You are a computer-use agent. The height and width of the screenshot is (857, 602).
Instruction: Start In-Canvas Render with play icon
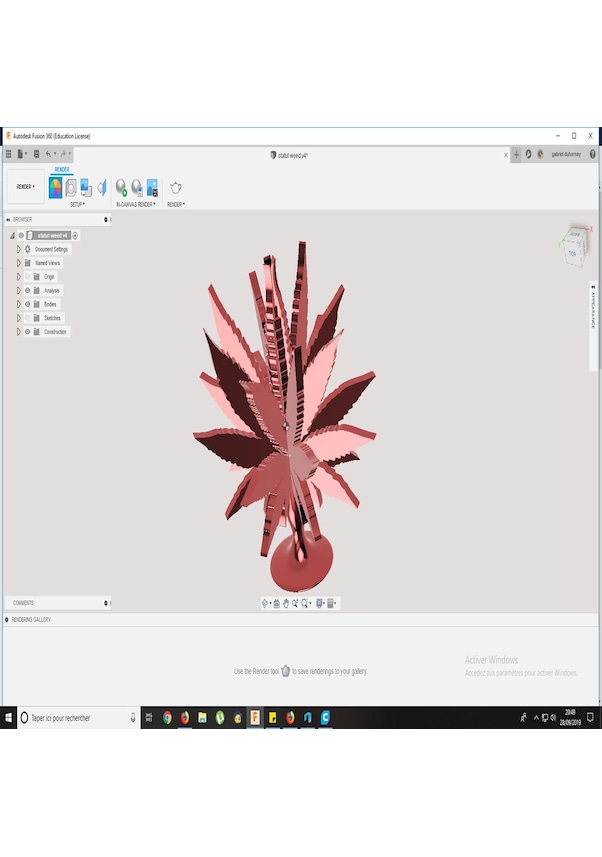(x=121, y=187)
